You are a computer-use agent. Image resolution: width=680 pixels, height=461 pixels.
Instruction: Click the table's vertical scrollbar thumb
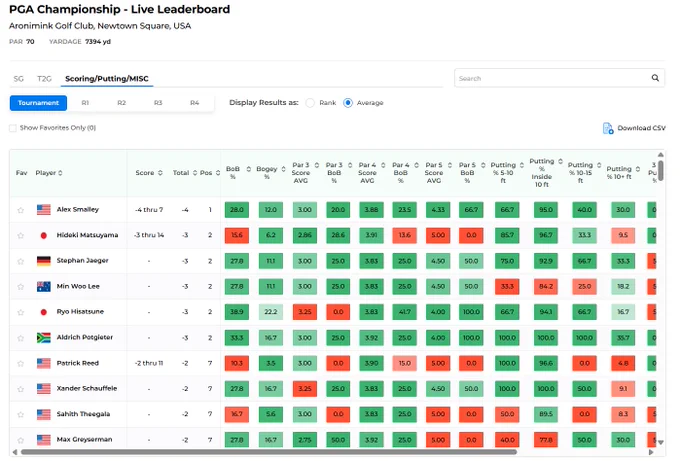click(x=660, y=170)
